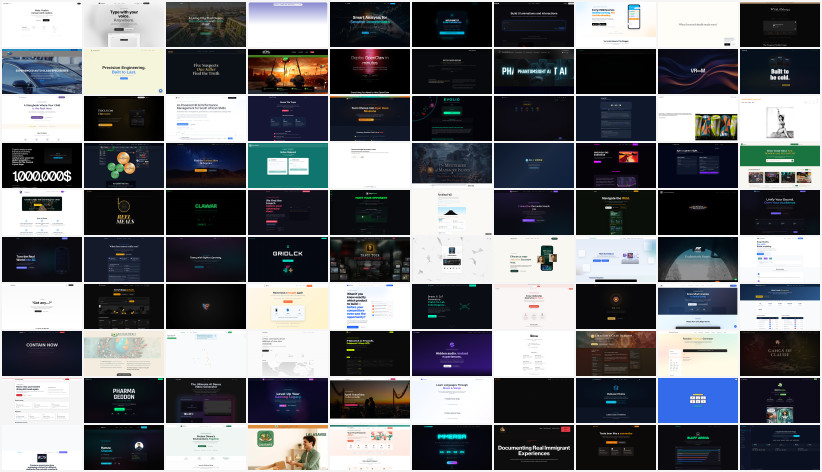Open the 'Turn the Real World' thumbnail
822x472 pixels.
(x=42, y=260)
